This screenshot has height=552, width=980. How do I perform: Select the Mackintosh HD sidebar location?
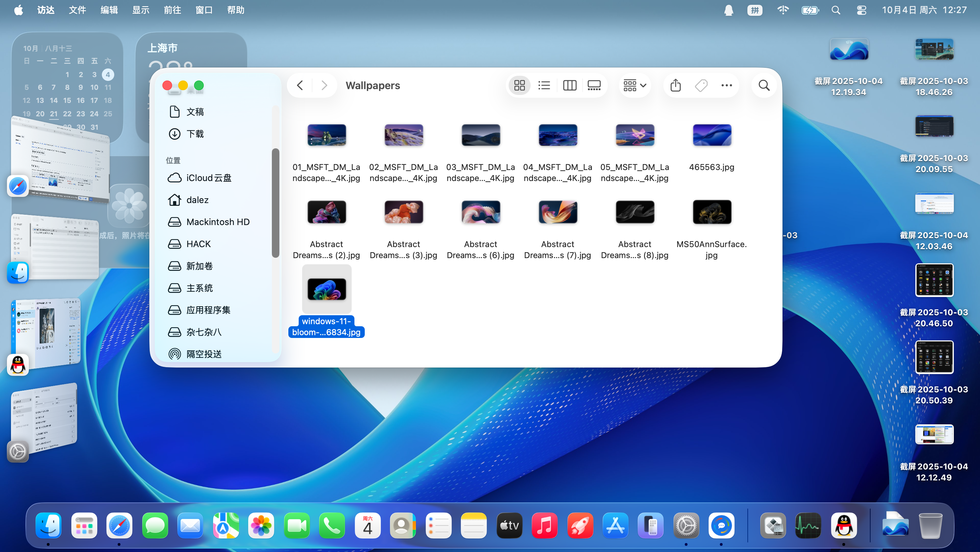tap(217, 222)
